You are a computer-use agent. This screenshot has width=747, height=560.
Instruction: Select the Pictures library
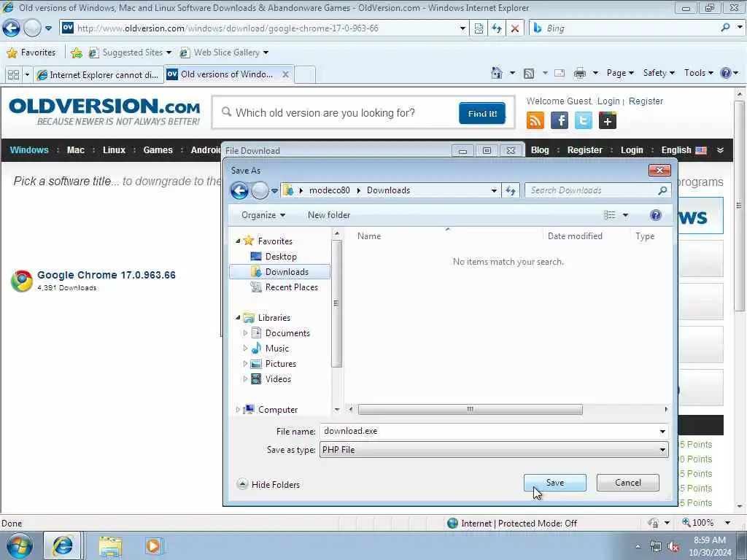click(281, 363)
